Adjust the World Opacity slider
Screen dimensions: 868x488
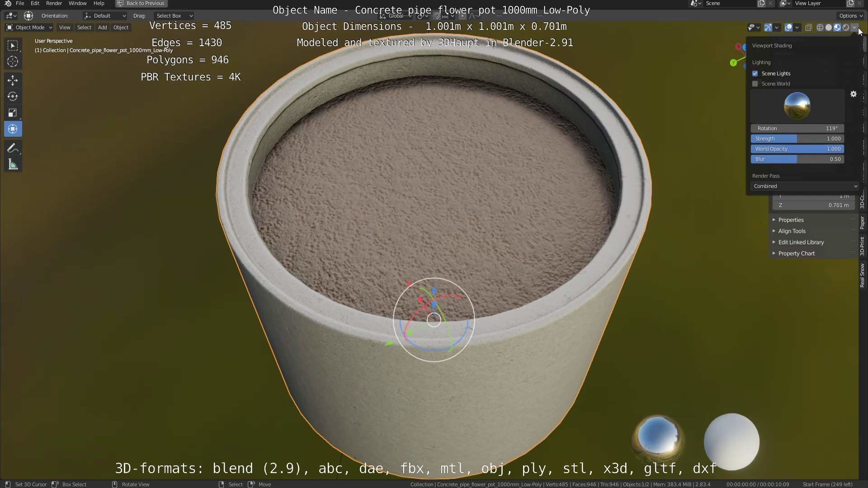pyautogui.click(x=797, y=149)
